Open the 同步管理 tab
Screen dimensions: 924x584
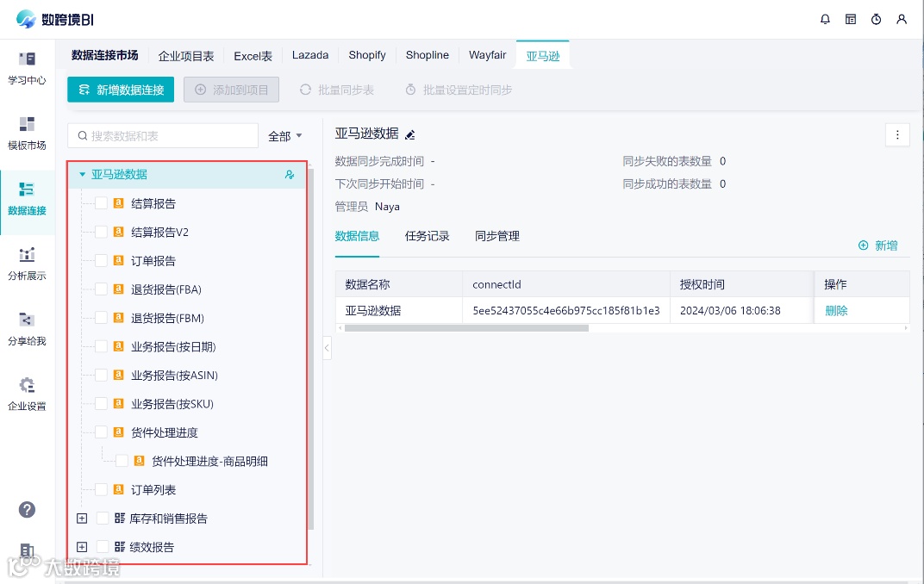(497, 236)
